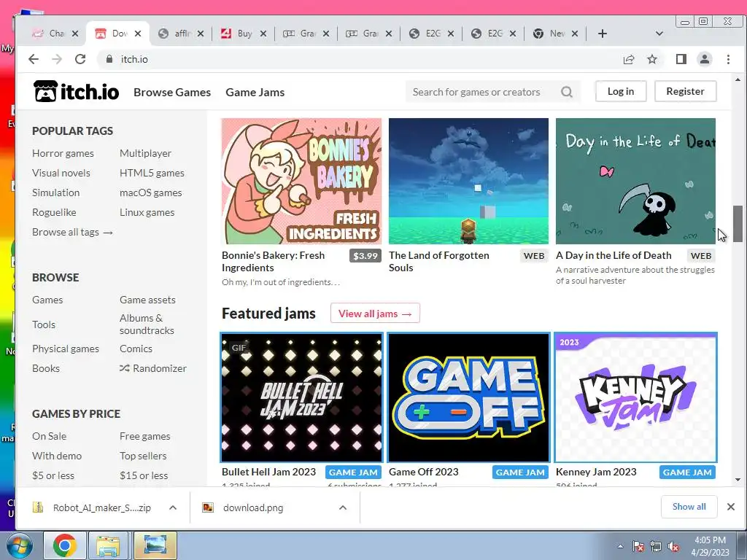Click the itch.io logo

click(76, 91)
